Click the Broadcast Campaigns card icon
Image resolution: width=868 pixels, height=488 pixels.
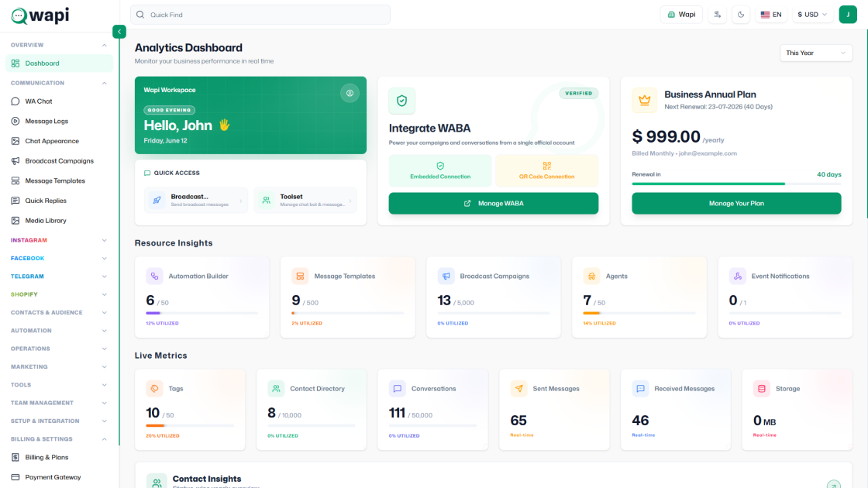coord(446,276)
